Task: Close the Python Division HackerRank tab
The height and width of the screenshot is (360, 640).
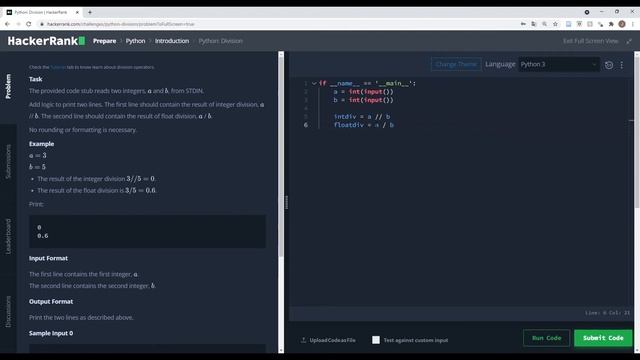Action: pyautogui.click(x=77, y=12)
